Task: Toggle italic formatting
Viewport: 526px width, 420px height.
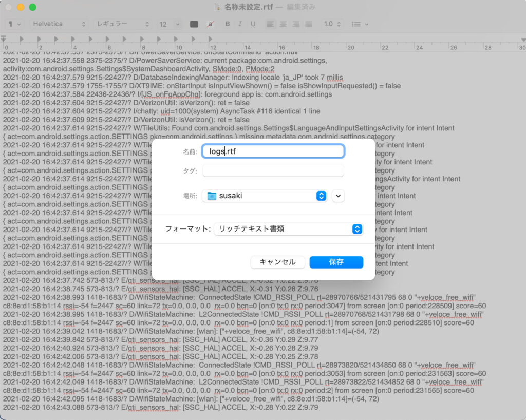Action: [x=240, y=24]
